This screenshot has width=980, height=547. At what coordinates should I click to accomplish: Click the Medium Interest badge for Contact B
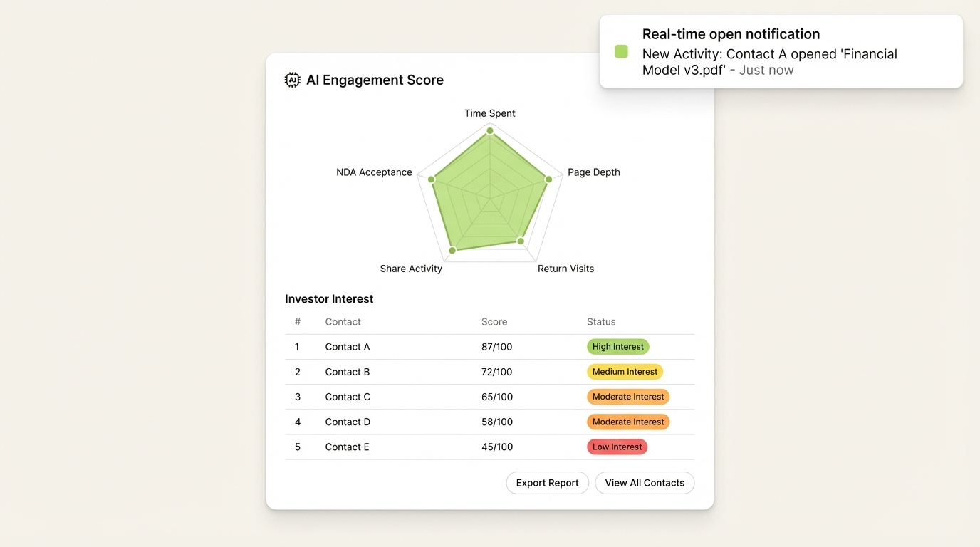click(x=625, y=371)
